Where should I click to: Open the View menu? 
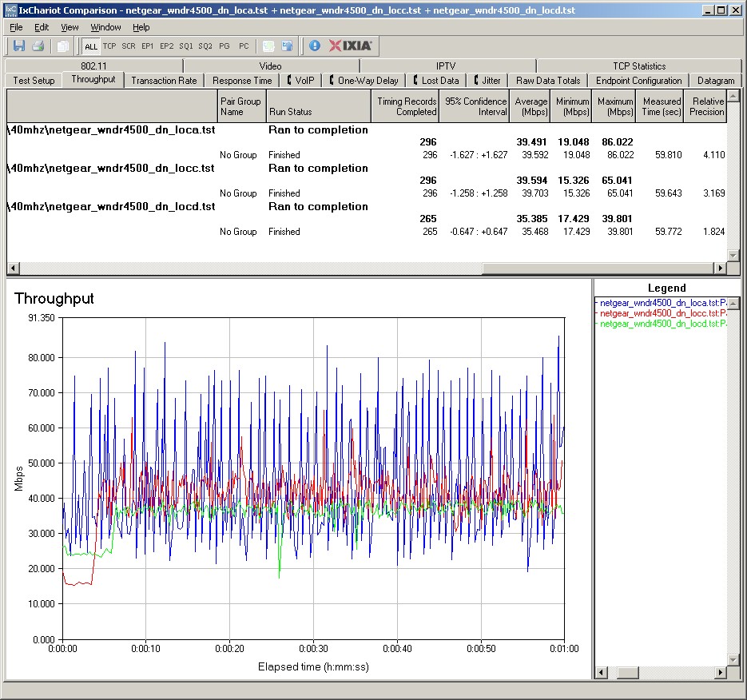click(x=70, y=27)
